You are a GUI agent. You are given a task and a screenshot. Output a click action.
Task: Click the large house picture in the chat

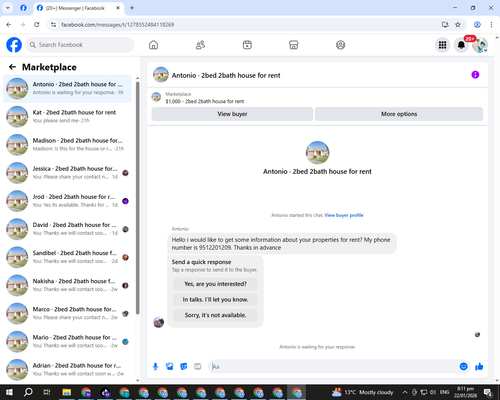click(x=317, y=153)
